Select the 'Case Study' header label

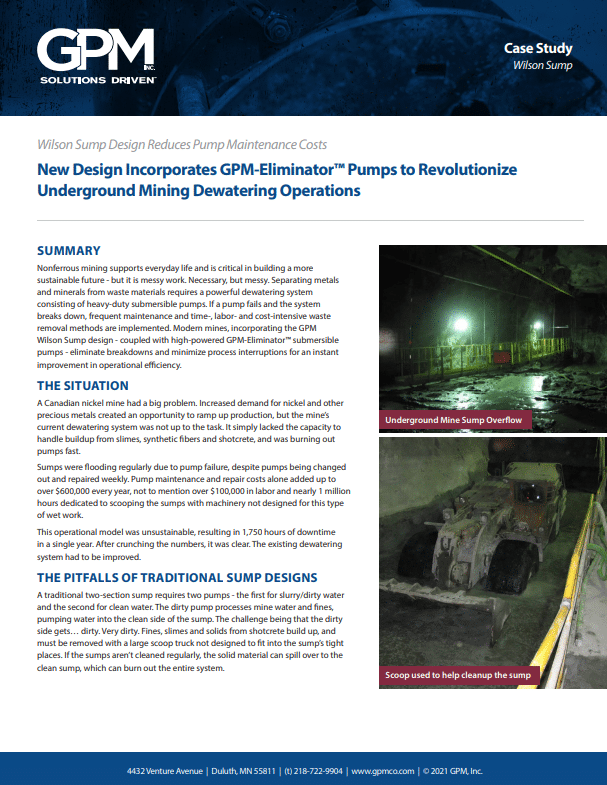pyautogui.click(x=538, y=48)
